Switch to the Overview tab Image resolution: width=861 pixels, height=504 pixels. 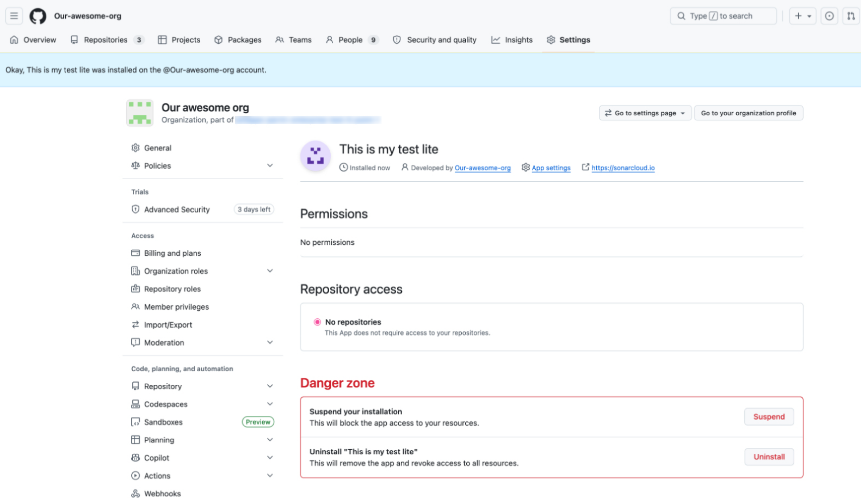pos(33,40)
